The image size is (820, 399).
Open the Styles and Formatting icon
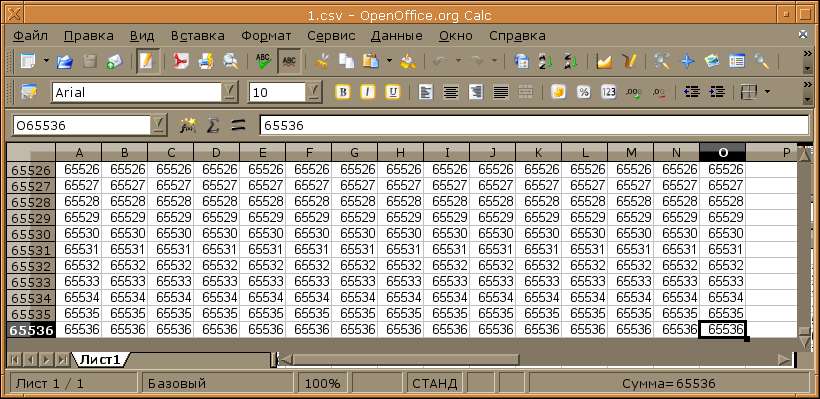click(x=29, y=93)
